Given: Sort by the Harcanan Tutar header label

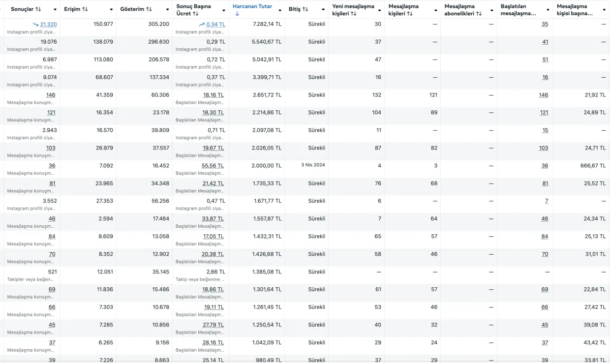Looking at the screenshot, I should point(252,7).
